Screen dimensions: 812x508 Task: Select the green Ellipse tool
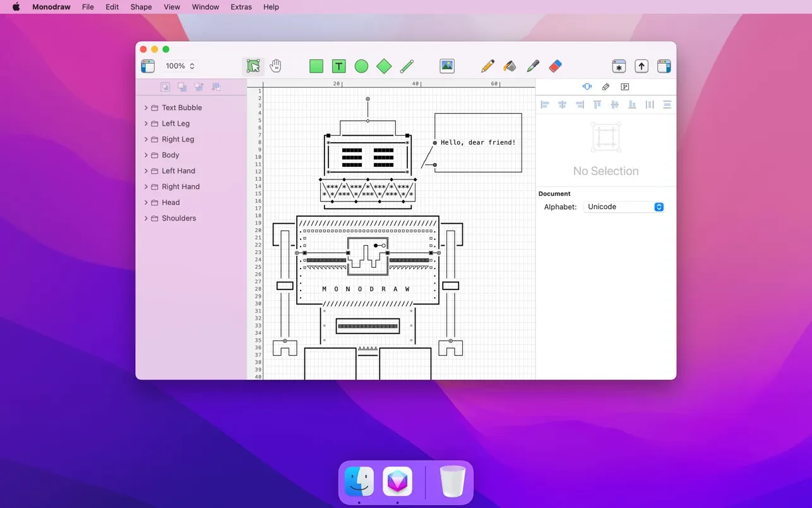coord(361,66)
